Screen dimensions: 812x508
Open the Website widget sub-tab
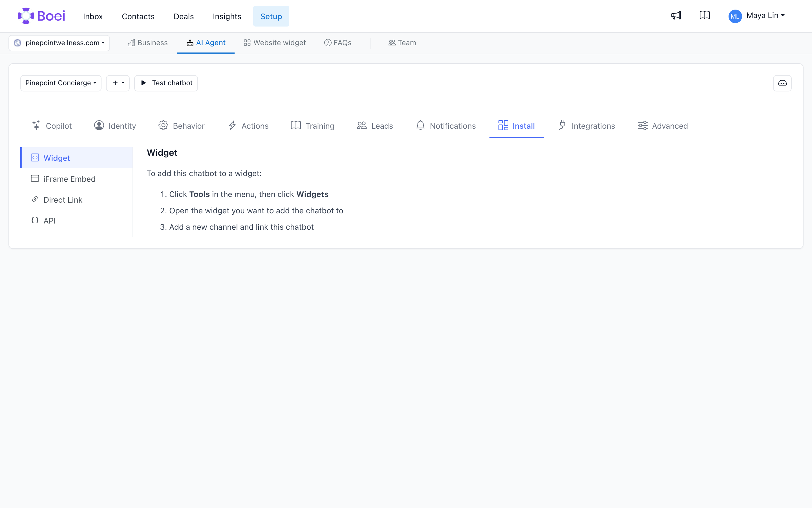click(x=274, y=43)
